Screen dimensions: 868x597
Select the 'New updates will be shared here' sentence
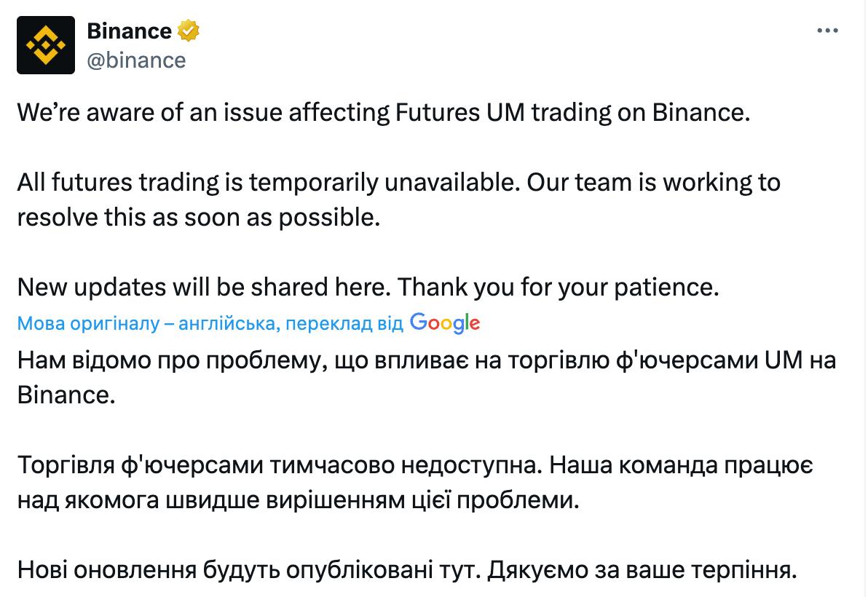pyautogui.click(x=205, y=287)
